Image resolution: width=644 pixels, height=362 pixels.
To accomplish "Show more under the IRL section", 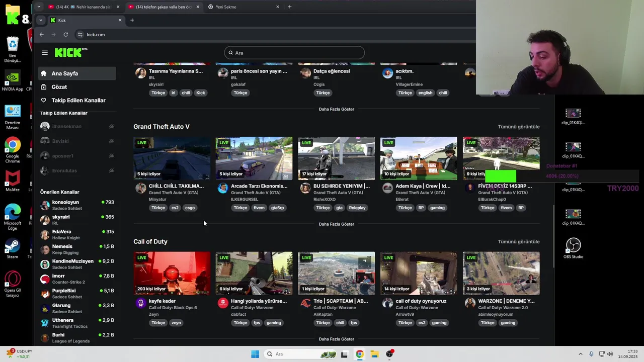I will click(336, 109).
